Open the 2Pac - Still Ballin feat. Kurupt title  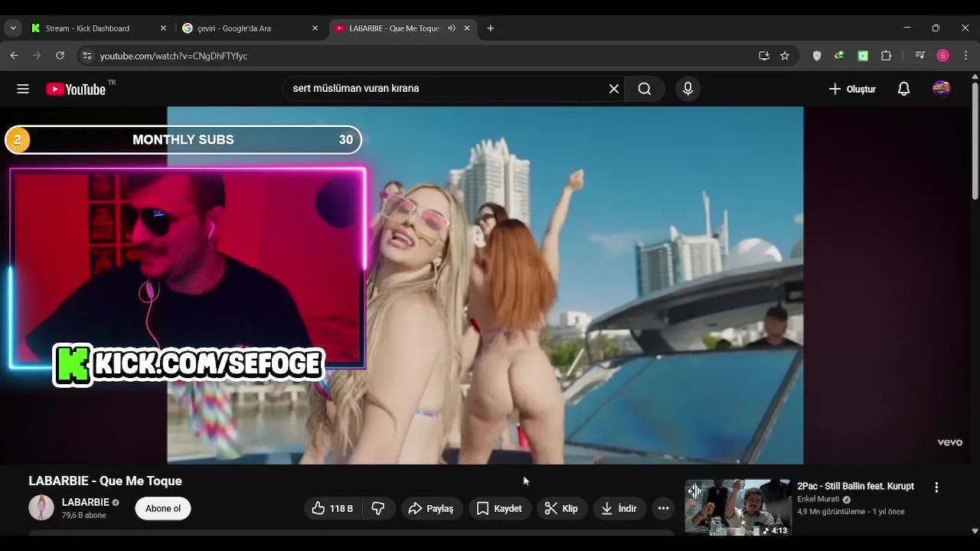[x=855, y=486]
